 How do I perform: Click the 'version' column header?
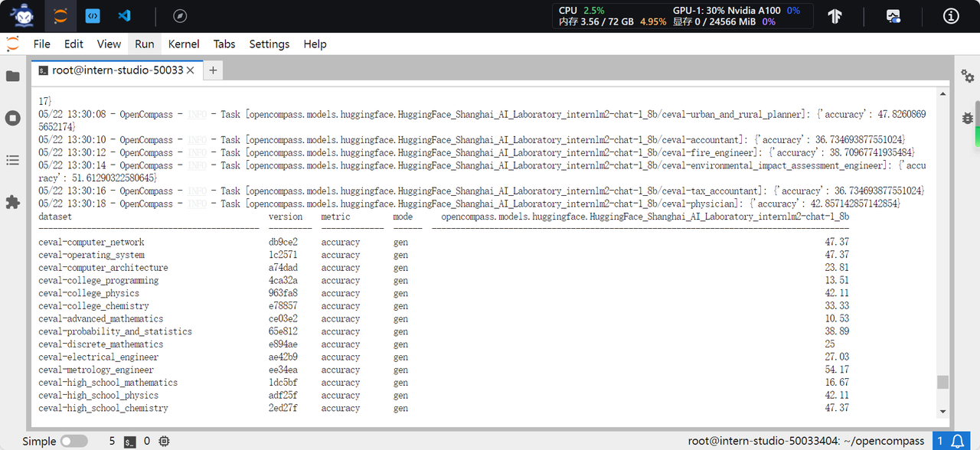point(286,217)
